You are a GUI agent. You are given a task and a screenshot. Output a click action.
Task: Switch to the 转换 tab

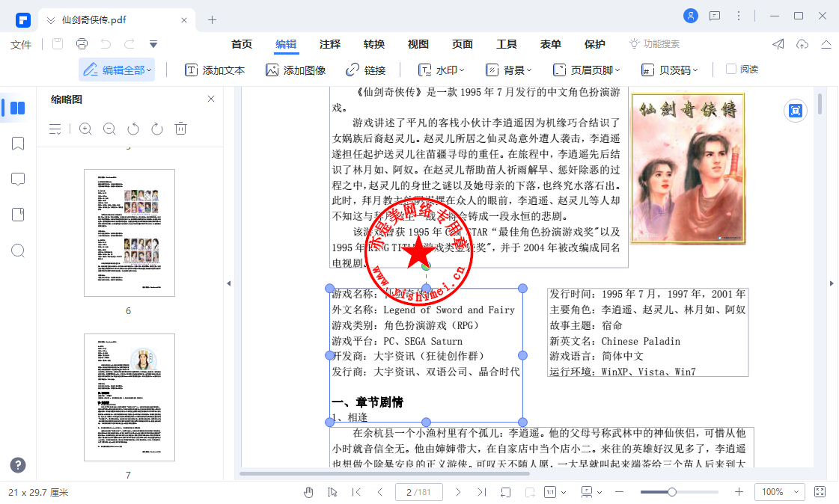pos(374,44)
